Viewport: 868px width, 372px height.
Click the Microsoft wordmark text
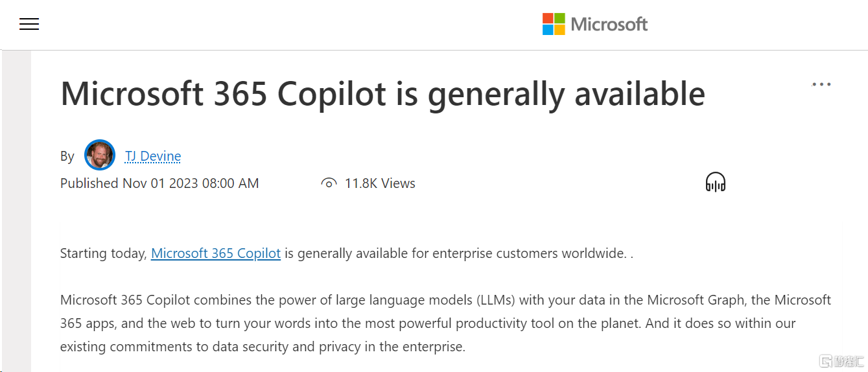[x=609, y=25]
